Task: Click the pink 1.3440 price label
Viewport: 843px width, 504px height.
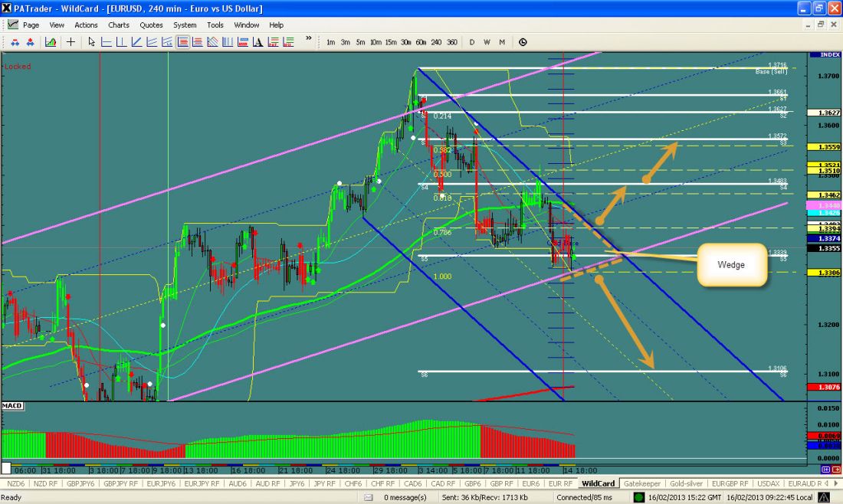Action: click(x=828, y=206)
